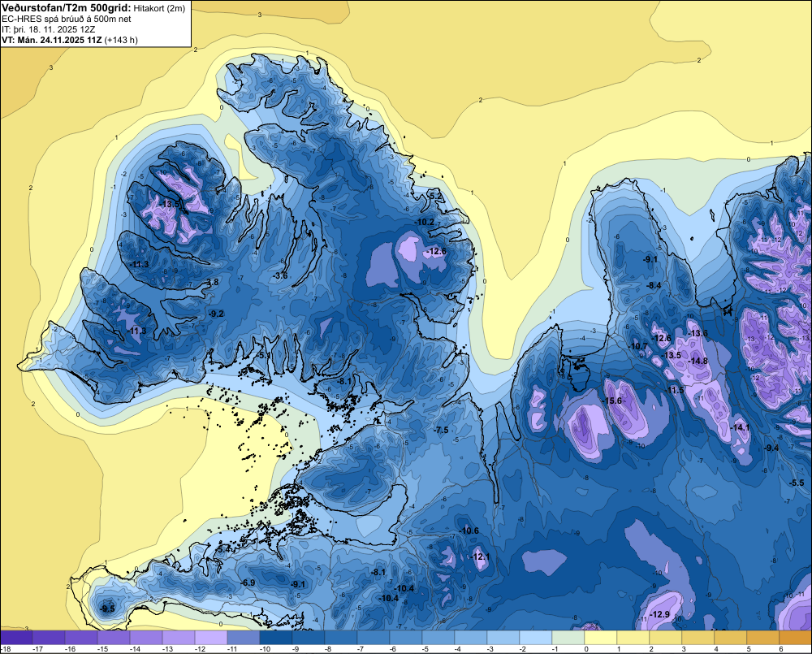Click the -18 label on the color scale
The image size is (812, 654).
(x=6, y=649)
